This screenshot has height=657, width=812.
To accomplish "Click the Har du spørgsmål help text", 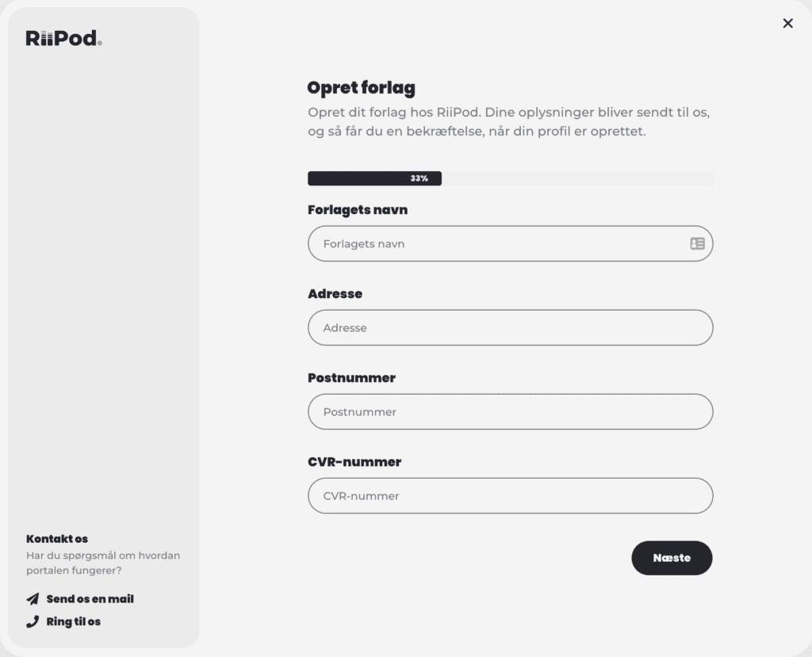I will 103,563.
